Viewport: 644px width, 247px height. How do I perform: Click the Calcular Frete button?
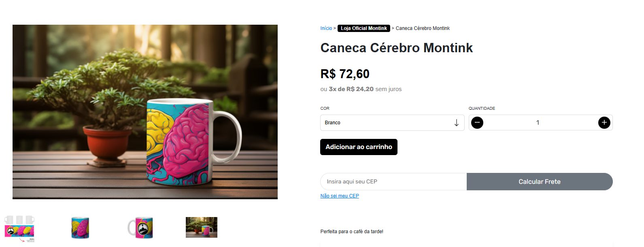540,181
